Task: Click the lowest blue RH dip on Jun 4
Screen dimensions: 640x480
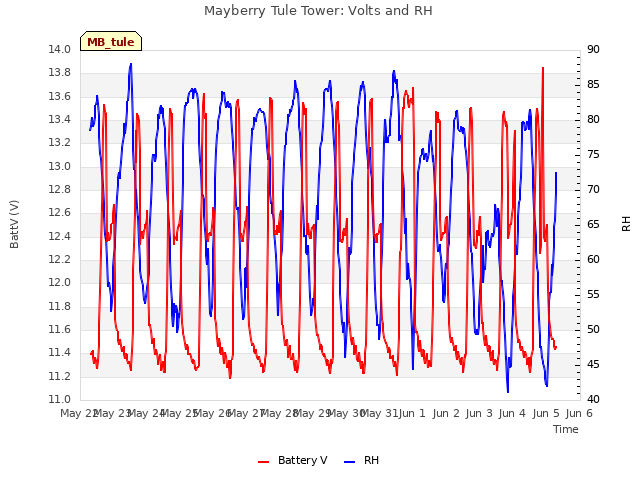Action: coord(508,391)
